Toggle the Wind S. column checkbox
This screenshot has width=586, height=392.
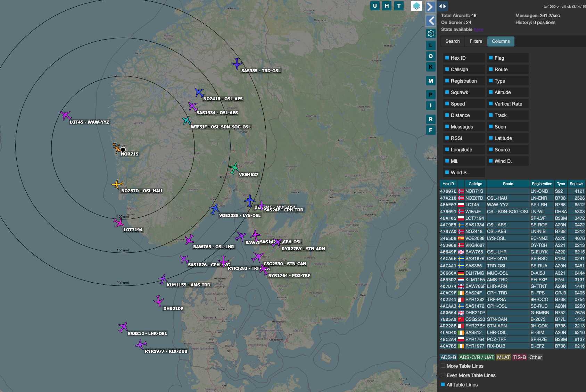pos(447,173)
